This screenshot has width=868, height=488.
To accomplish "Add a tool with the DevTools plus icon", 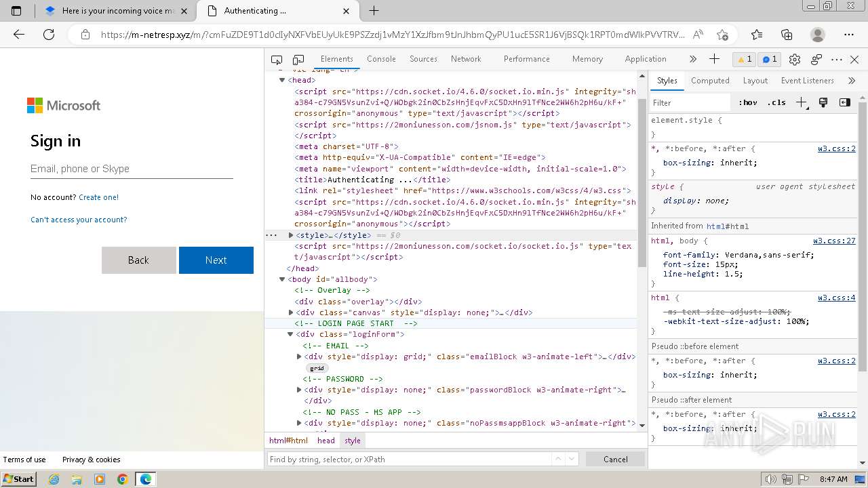I will point(714,59).
